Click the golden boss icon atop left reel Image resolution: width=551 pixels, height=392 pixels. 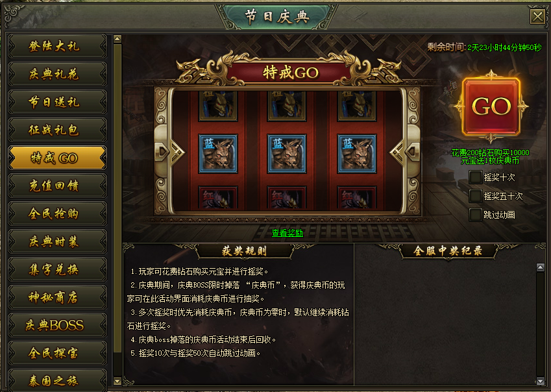(x=218, y=106)
